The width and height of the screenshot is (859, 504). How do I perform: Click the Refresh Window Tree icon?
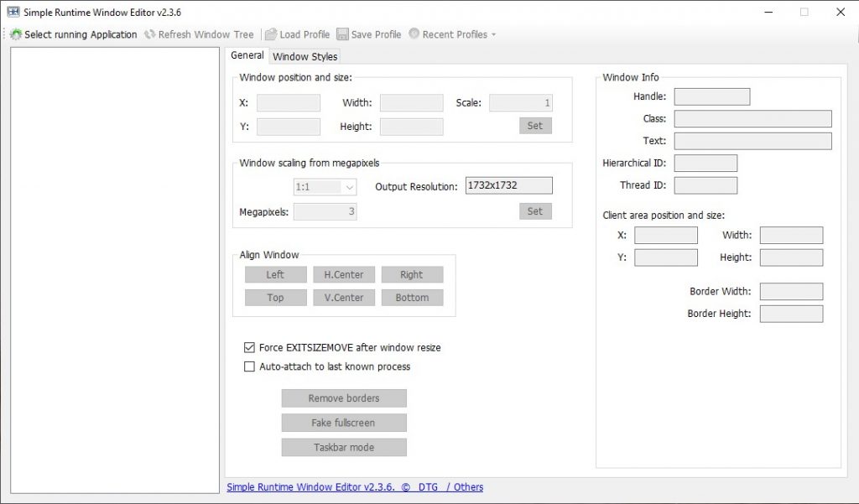[150, 34]
